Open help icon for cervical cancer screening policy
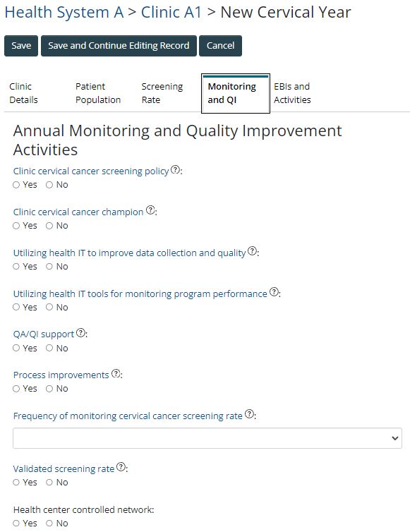 coord(175,169)
